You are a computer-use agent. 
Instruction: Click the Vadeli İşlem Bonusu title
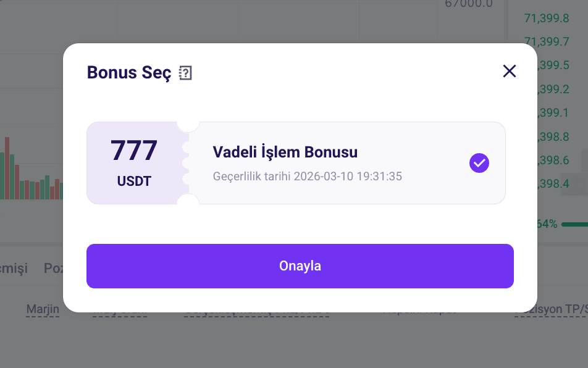[x=285, y=152]
